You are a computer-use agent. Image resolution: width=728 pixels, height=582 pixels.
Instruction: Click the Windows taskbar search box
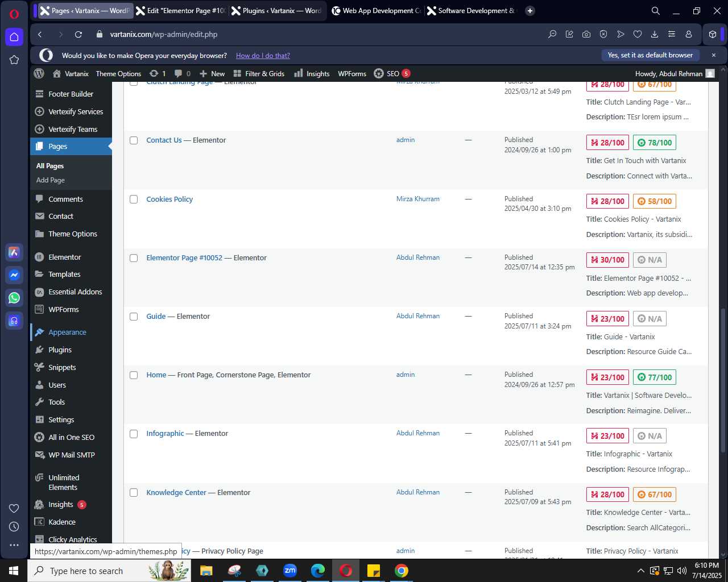109,571
